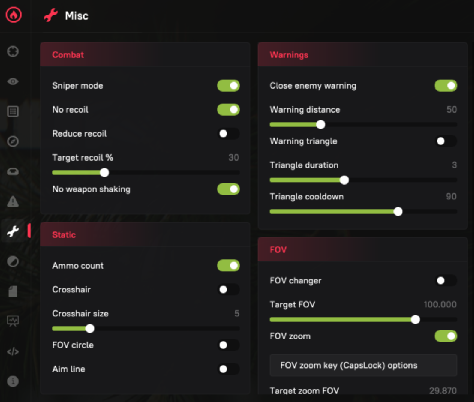Enable the Reduce recoil toggle
Screen dimensions: 474x402
coord(228,134)
